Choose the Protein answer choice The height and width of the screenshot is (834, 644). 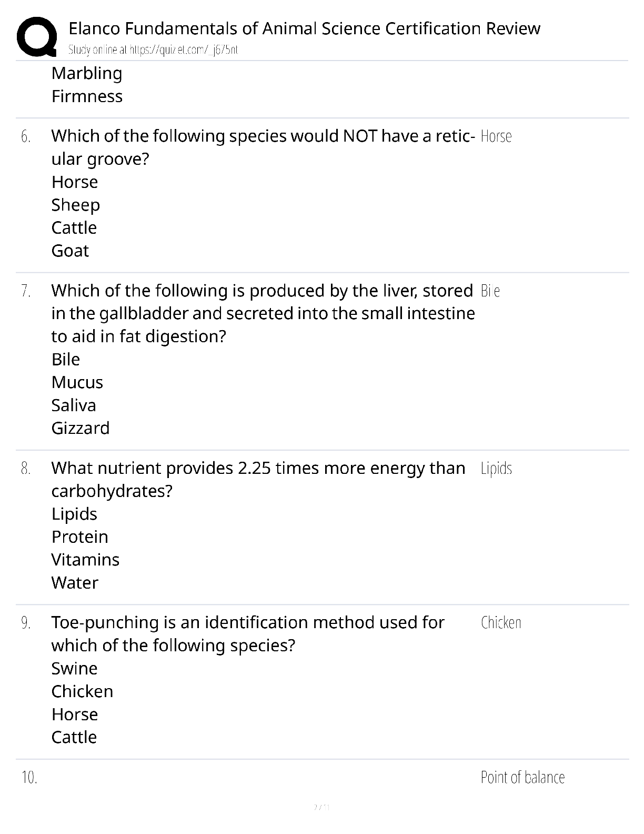pos(80,537)
